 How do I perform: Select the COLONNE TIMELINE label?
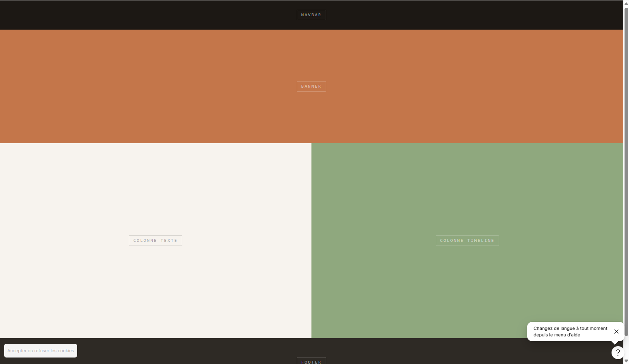click(467, 241)
